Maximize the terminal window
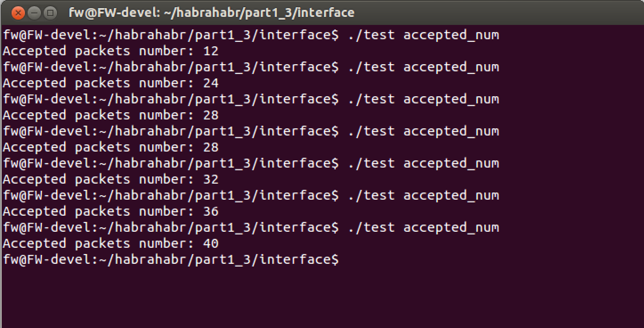Screen dimensions: 644x328 (50, 12)
